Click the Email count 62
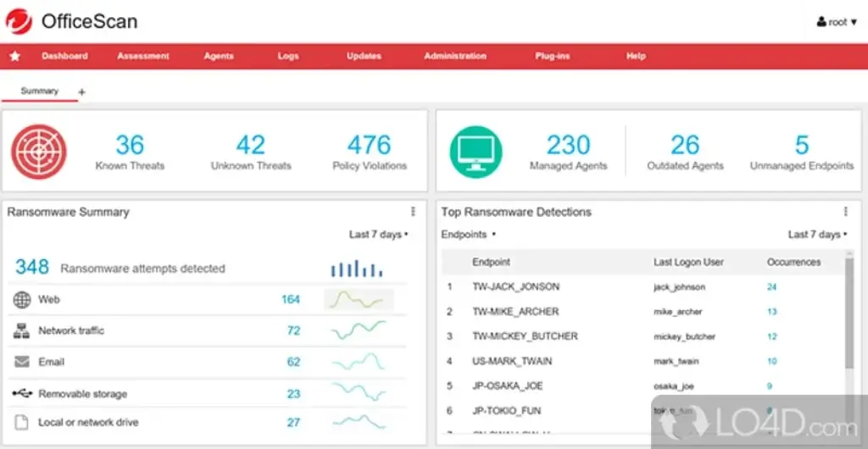Viewport: 868px width, 449px height. pos(293,363)
